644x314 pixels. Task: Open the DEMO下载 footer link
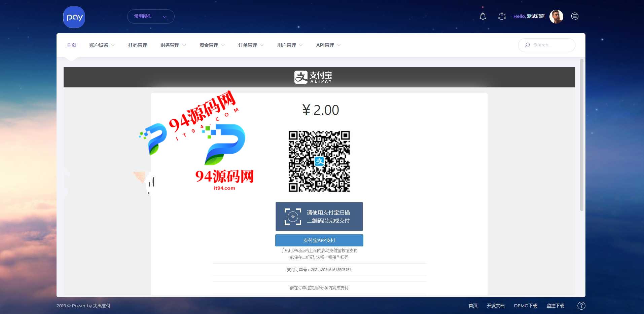click(526, 306)
